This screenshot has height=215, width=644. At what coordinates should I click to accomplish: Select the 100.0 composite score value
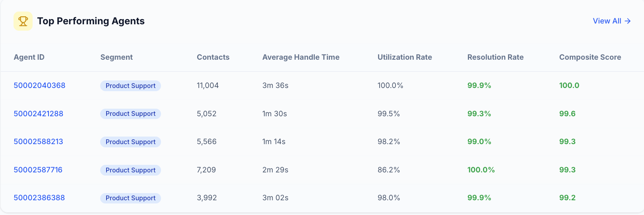tap(569, 86)
